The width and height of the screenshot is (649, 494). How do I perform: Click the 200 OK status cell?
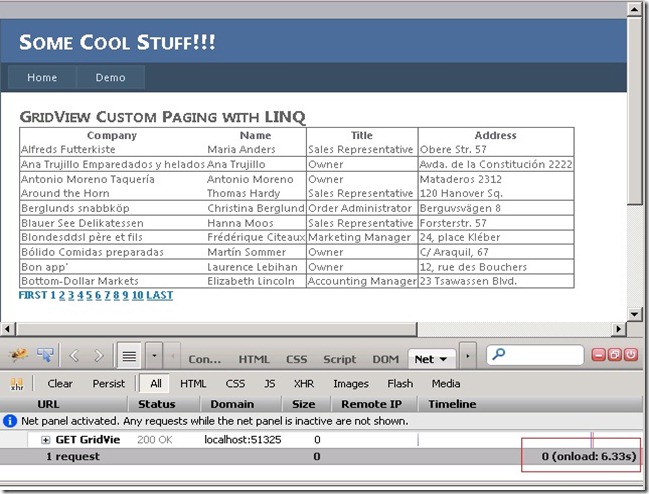click(154, 439)
